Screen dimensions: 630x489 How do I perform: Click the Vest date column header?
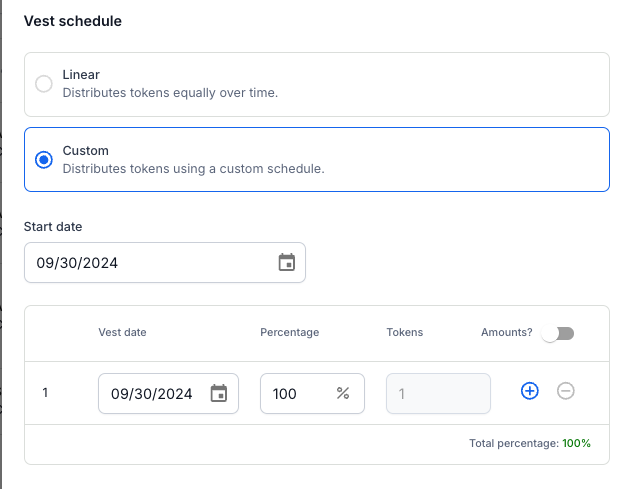coord(122,332)
